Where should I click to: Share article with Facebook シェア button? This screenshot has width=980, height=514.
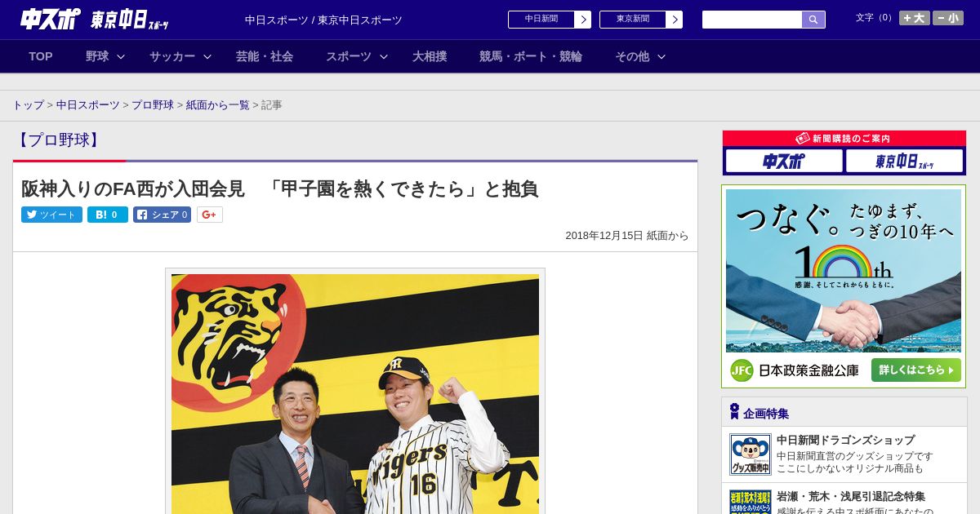pos(162,215)
